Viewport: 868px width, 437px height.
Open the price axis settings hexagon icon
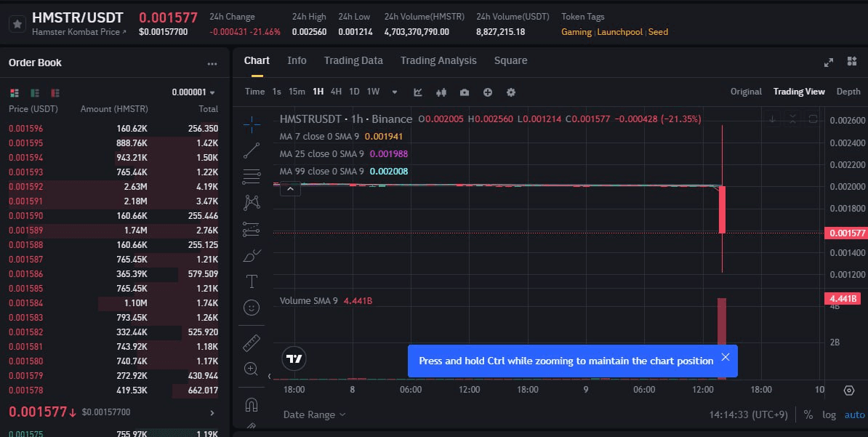coord(849,390)
